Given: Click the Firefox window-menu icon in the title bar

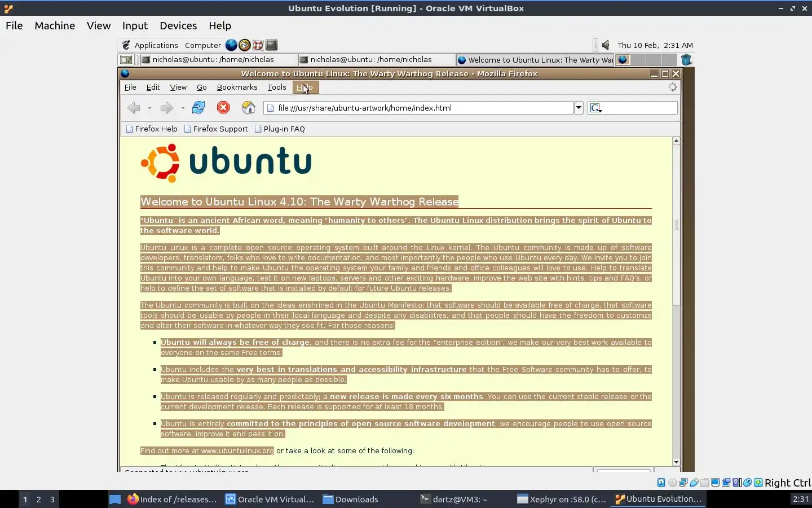Looking at the screenshot, I should 125,73.
